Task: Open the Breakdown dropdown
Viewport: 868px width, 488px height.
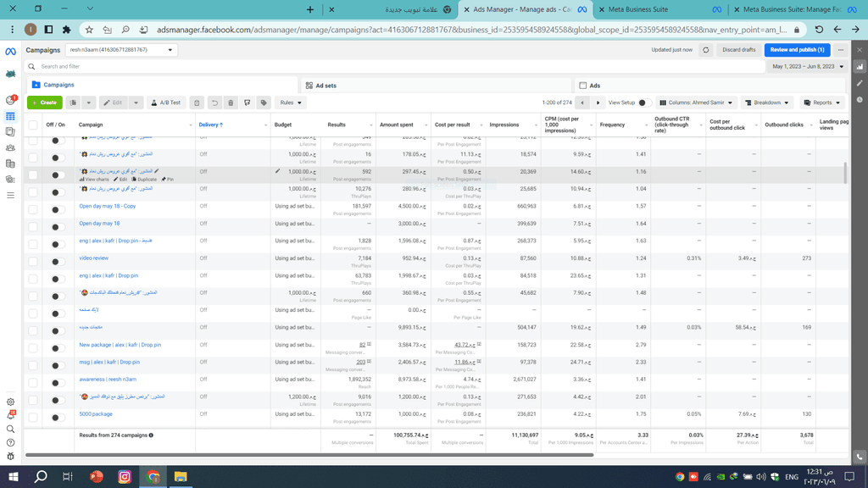Action: point(766,103)
